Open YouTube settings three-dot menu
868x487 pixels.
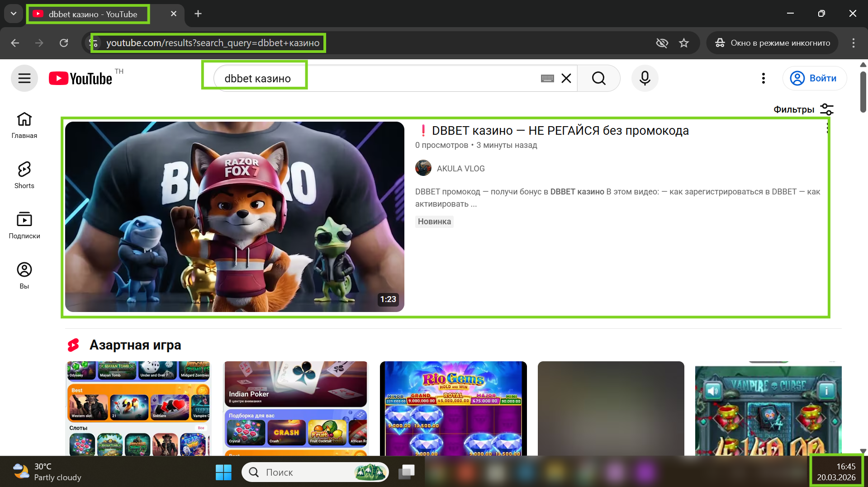click(763, 78)
